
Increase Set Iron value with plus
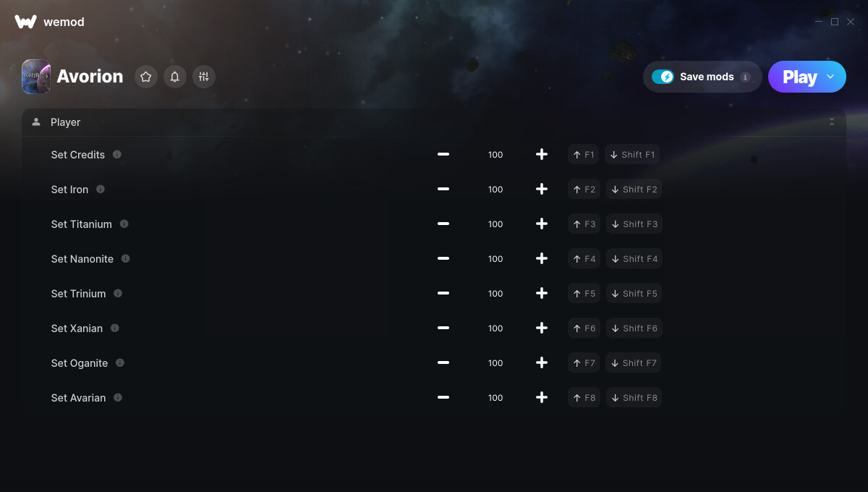542,189
